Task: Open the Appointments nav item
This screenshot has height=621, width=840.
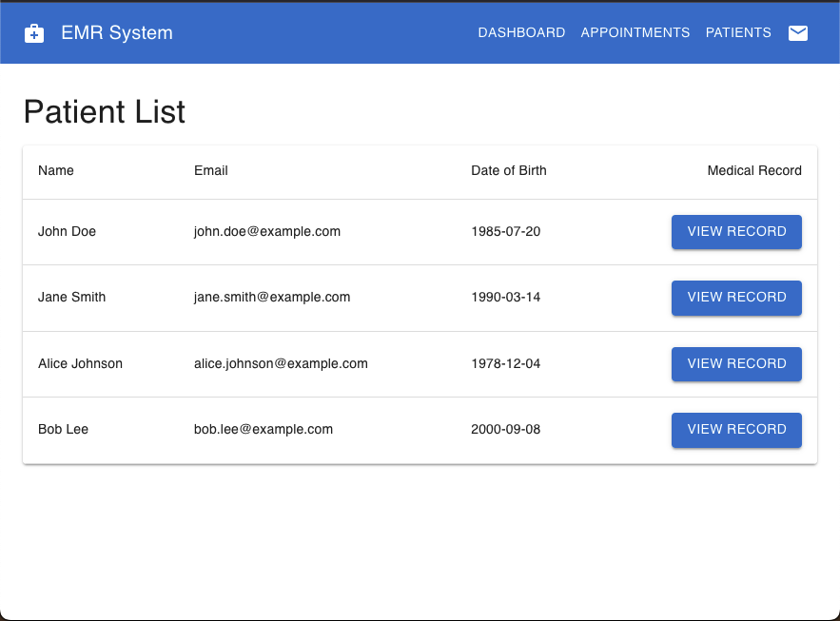Action: point(635,33)
